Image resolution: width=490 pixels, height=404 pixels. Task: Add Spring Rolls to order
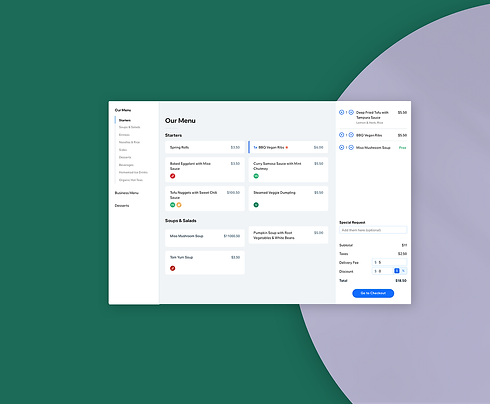[x=205, y=147]
